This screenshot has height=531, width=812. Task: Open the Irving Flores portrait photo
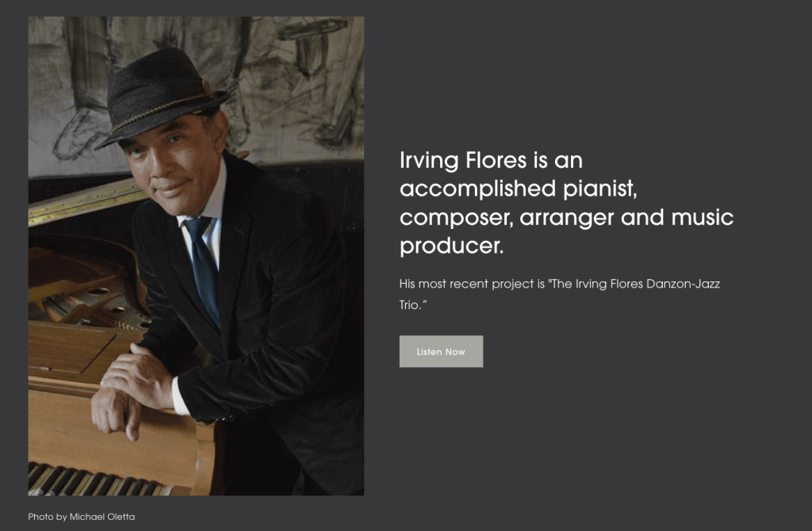[196, 256]
